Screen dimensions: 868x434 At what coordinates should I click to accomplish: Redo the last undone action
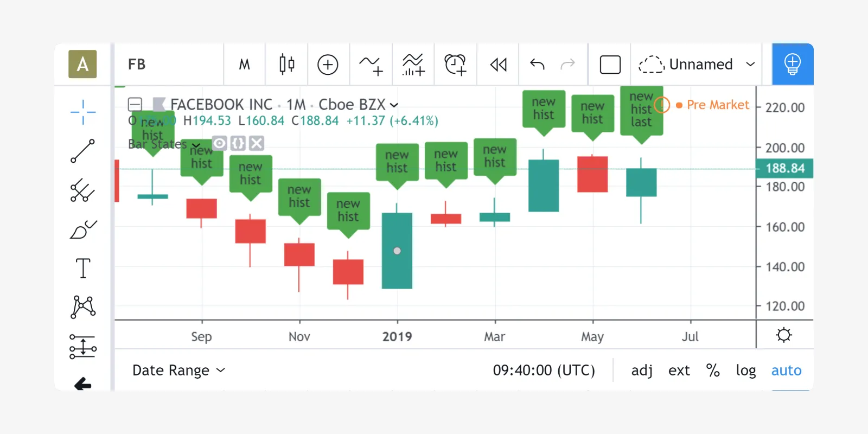pyautogui.click(x=567, y=65)
